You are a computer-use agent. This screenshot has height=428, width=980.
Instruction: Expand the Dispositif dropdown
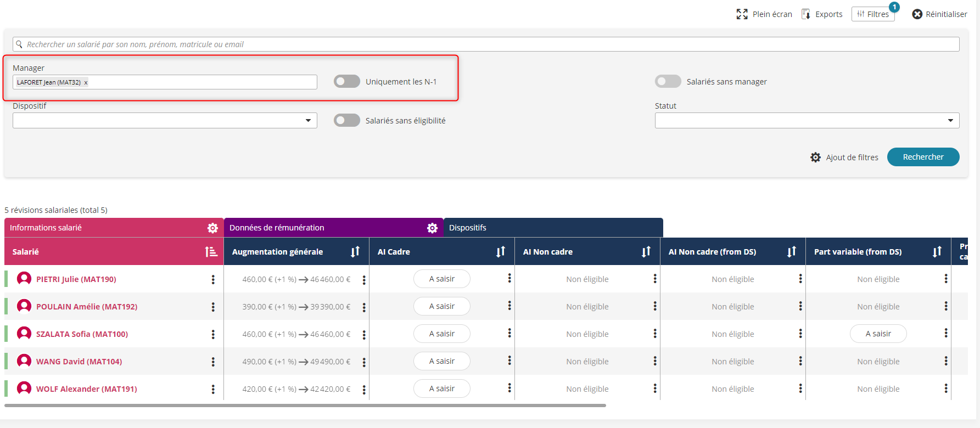click(x=165, y=121)
